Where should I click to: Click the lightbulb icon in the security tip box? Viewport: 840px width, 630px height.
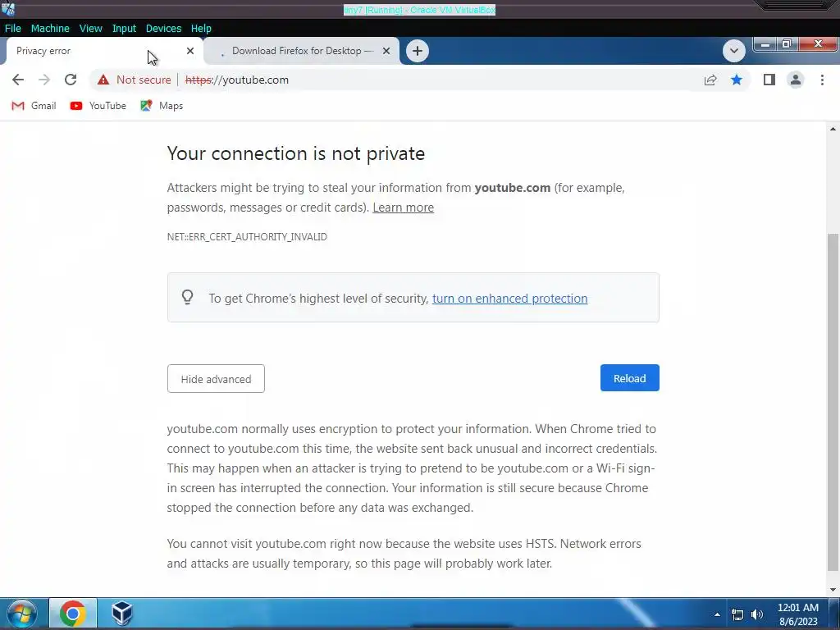coord(187,297)
